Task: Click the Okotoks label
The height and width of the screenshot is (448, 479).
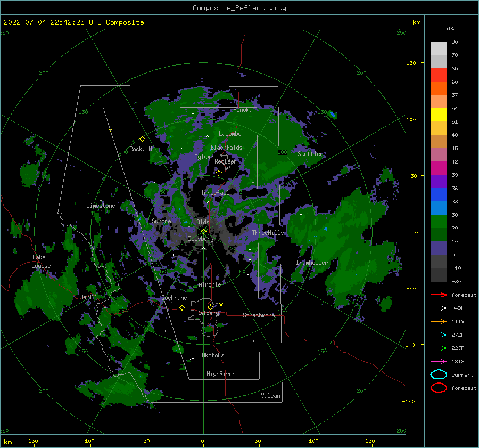Action: [213, 355]
